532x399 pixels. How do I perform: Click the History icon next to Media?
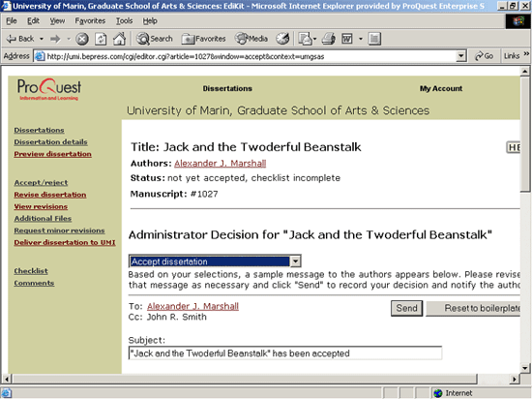click(282, 39)
